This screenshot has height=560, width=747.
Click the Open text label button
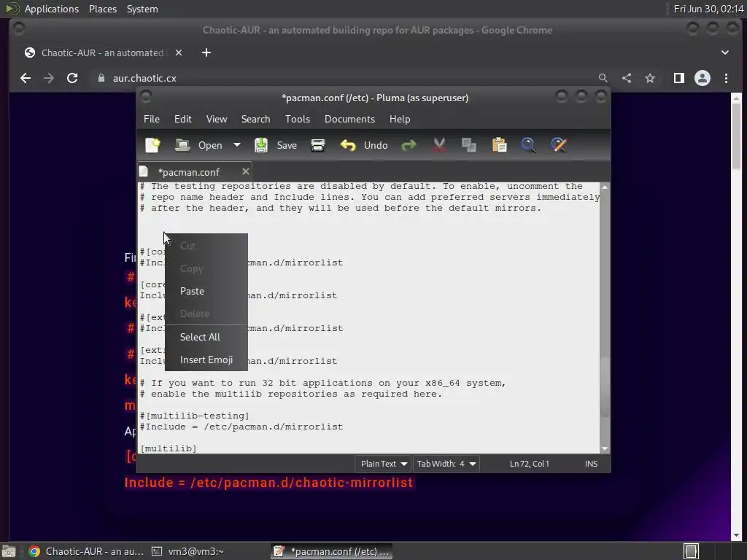tap(210, 145)
